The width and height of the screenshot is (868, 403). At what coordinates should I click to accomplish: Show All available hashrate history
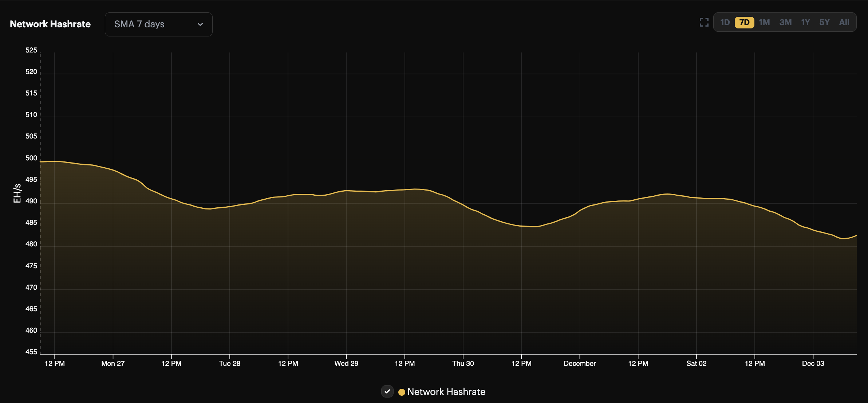tap(844, 22)
